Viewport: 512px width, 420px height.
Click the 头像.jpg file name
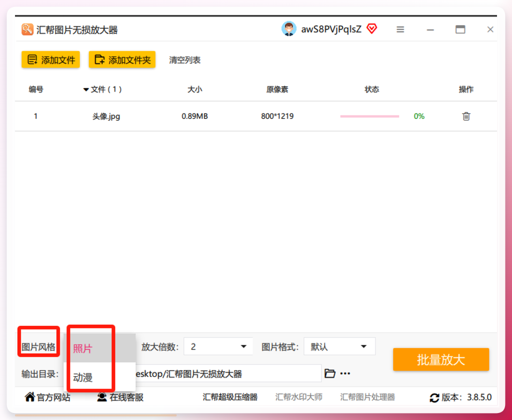tap(106, 116)
